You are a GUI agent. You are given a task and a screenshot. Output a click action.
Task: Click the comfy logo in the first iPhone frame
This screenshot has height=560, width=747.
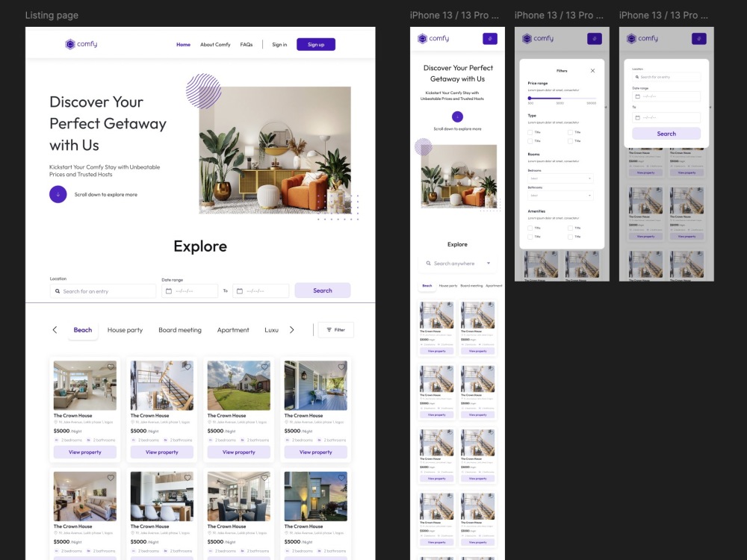(x=433, y=39)
